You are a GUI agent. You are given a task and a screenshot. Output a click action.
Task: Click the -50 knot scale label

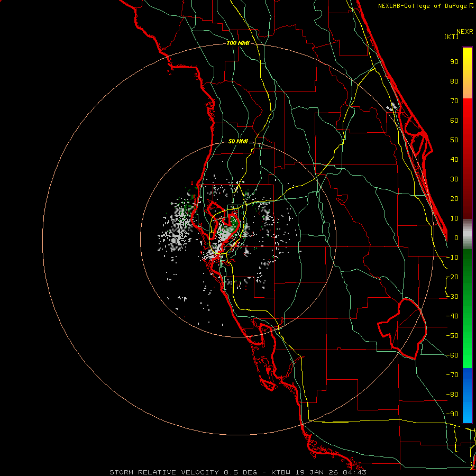click(452, 336)
